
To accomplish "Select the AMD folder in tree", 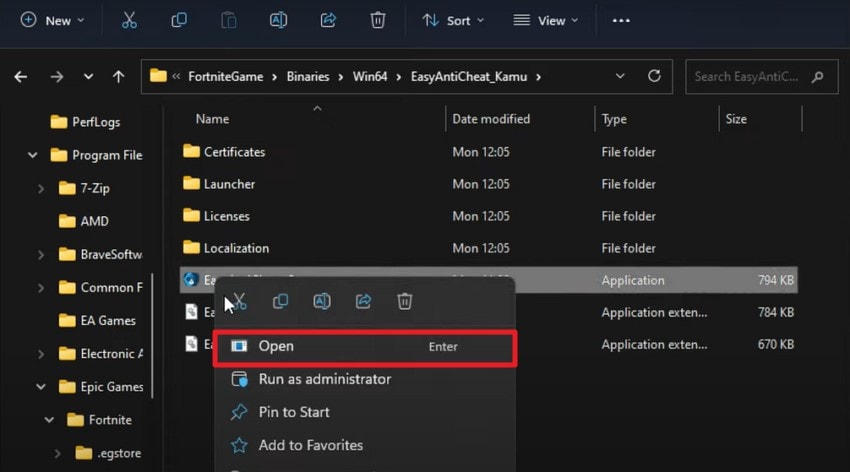I will click(84, 222).
